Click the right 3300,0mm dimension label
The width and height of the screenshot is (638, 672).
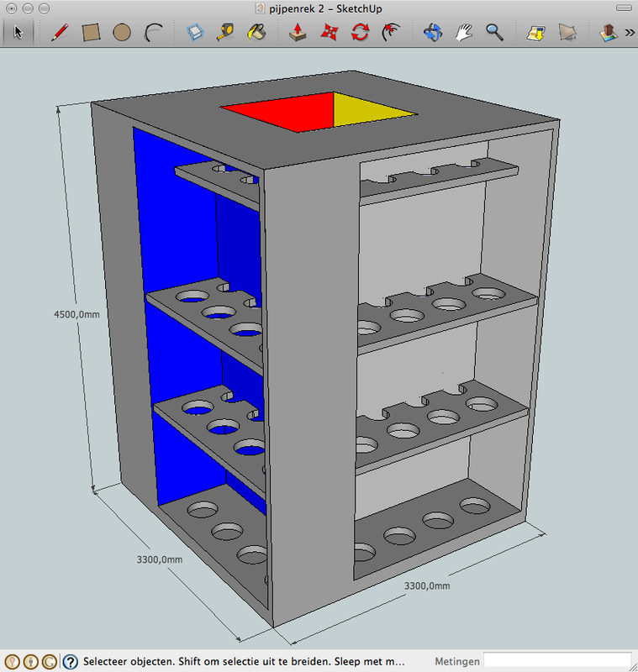(427, 585)
